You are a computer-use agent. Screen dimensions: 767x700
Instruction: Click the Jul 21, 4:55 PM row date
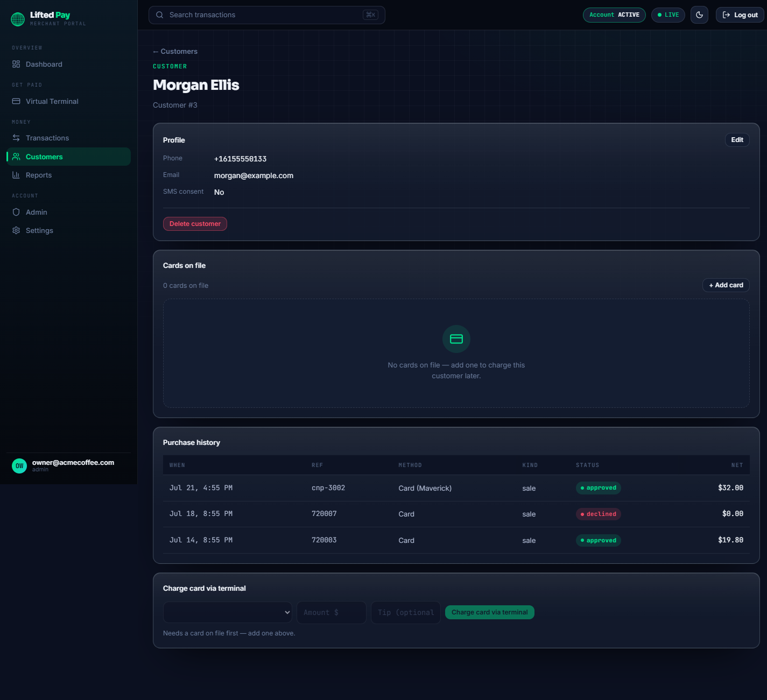click(201, 488)
